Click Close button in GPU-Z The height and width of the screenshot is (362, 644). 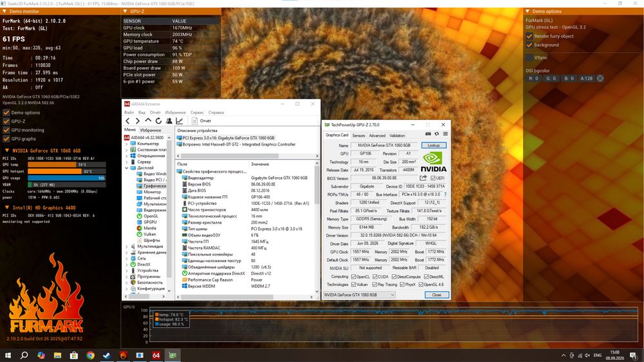pyautogui.click(x=437, y=295)
